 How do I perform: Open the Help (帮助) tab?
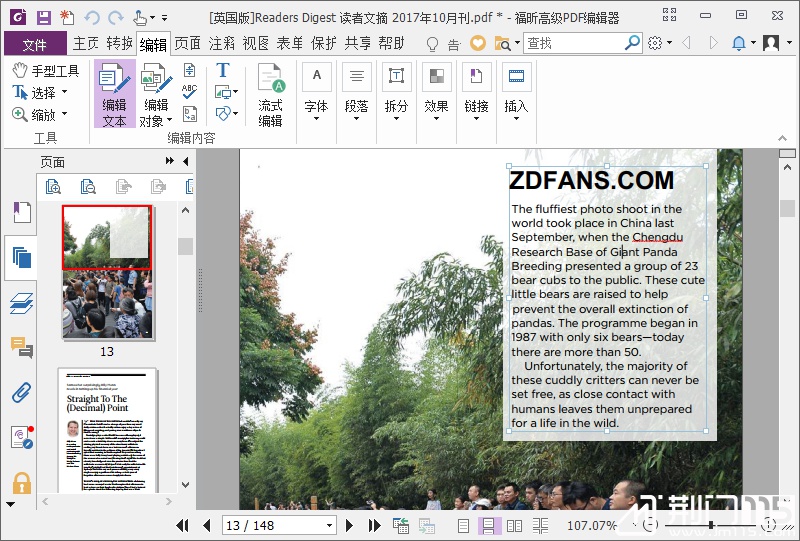coord(391,43)
